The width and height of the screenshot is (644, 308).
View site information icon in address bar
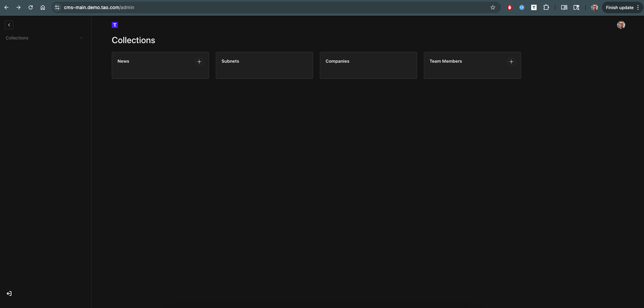[x=57, y=7]
